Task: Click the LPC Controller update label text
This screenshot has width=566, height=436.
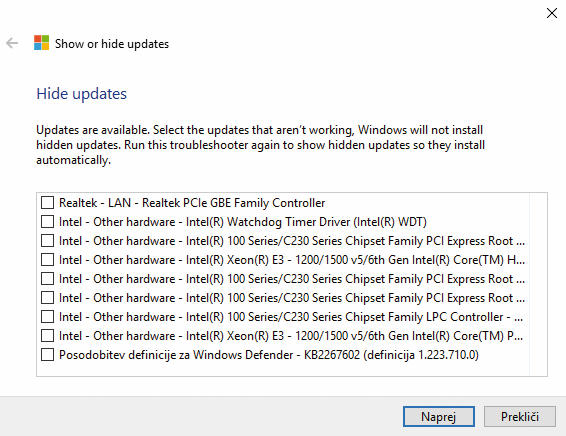Action: click(291, 317)
